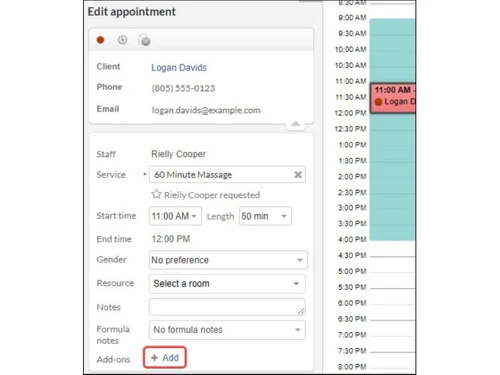
Task: Click the End time 12:00 PM value
Action: point(171,239)
